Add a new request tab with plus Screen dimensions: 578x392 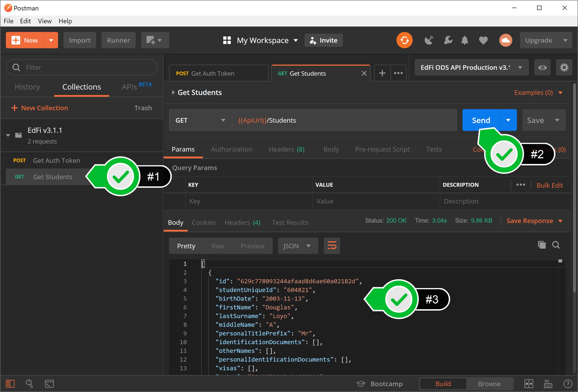[x=382, y=73]
